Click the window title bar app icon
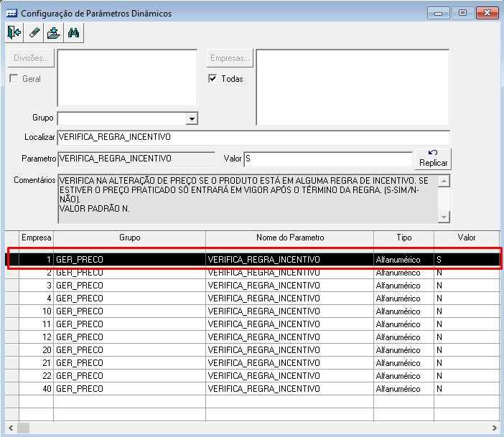 (x=11, y=13)
